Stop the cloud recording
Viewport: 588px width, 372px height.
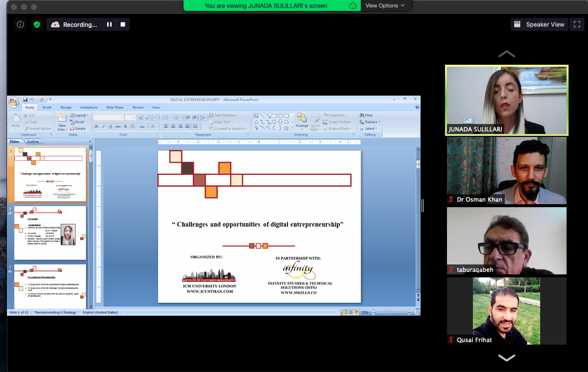point(123,24)
